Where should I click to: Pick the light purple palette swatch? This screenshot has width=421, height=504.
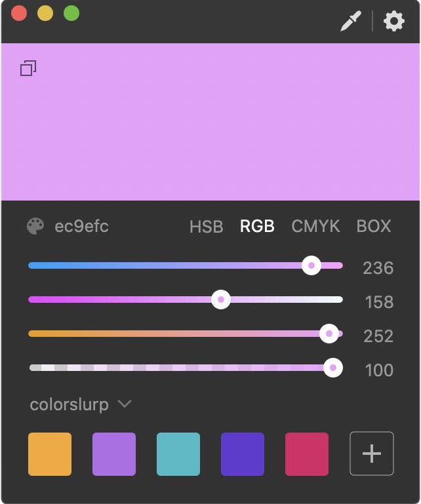click(x=114, y=454)
